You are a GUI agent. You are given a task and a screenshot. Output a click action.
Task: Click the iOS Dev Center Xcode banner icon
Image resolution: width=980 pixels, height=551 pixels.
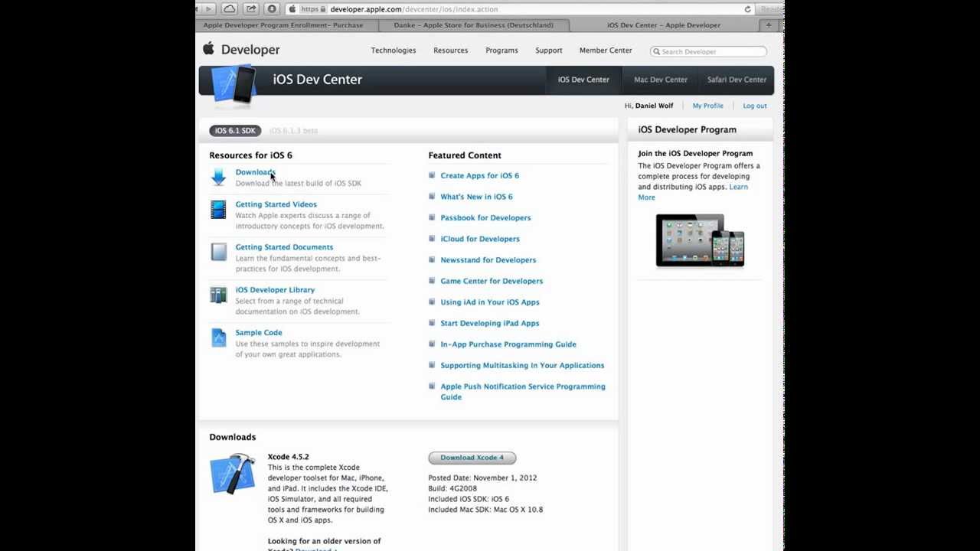233,84
